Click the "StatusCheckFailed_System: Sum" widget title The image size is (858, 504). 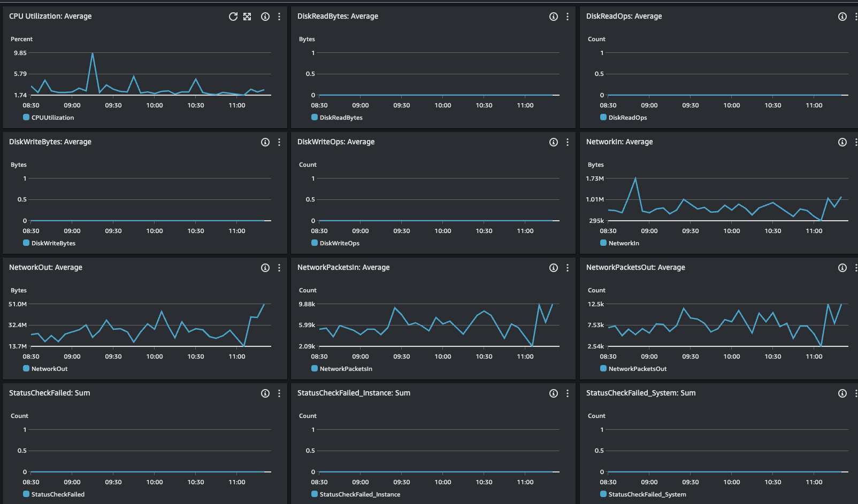click(641, 393)
